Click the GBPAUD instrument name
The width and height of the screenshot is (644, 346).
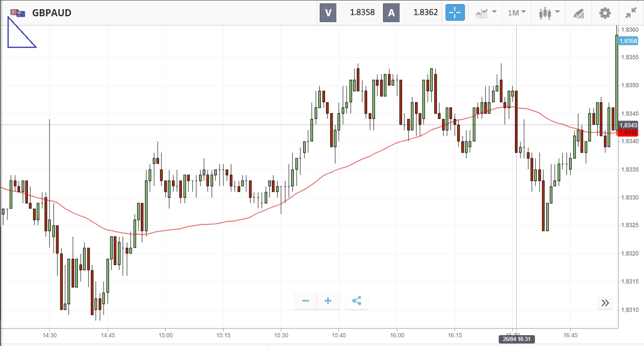[52, 13]
